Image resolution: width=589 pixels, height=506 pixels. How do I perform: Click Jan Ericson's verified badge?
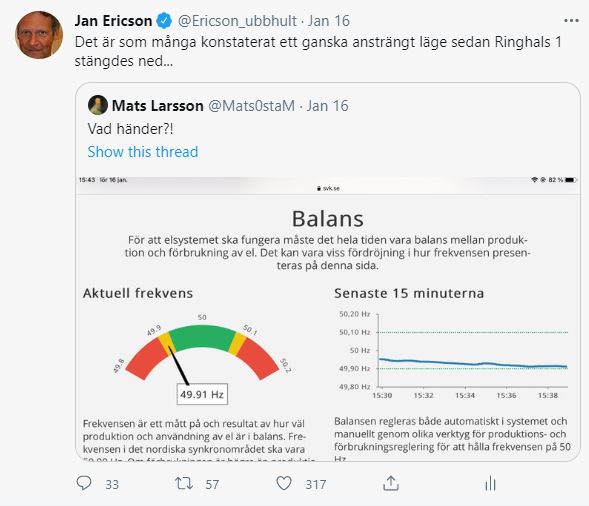pos(164,21)
